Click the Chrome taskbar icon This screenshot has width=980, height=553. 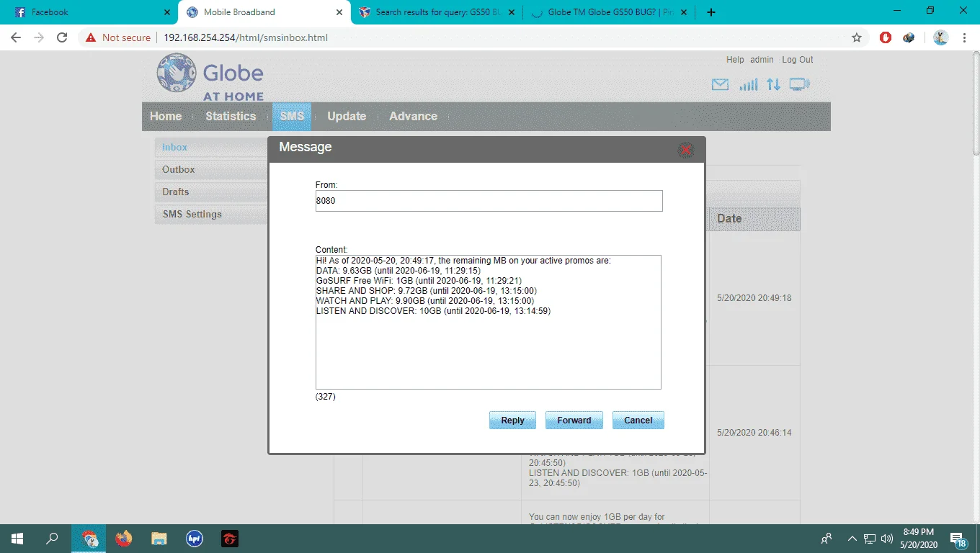point(89,539)
